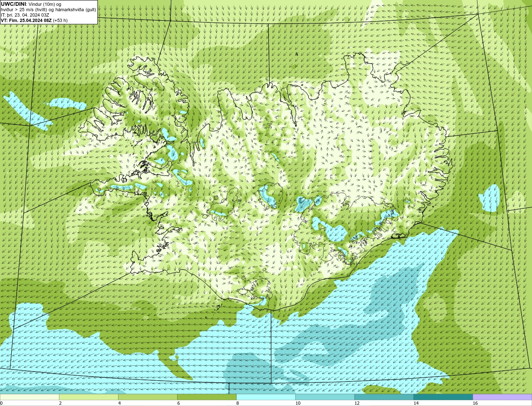Click the legend scale label "14"
Screen dimensions: 532x406
click(x=416, y=403)
